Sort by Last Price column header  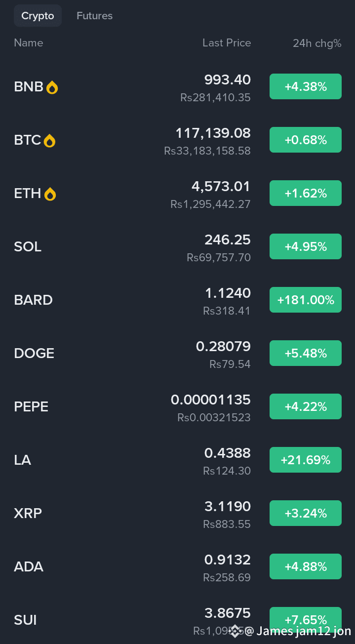[x=227, y=43]
